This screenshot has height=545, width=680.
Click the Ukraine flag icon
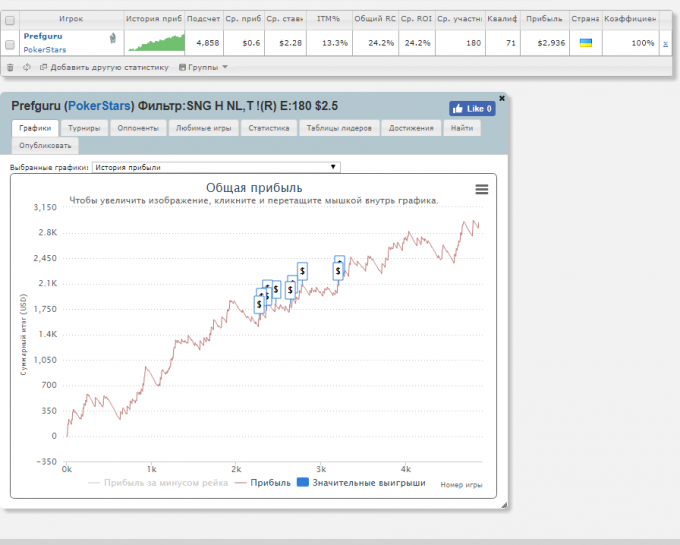[586, 43]
